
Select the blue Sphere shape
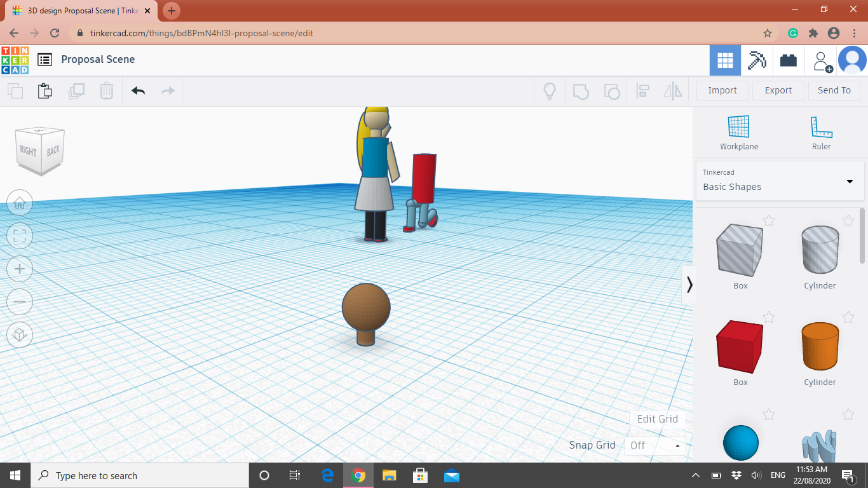point(740,443)
